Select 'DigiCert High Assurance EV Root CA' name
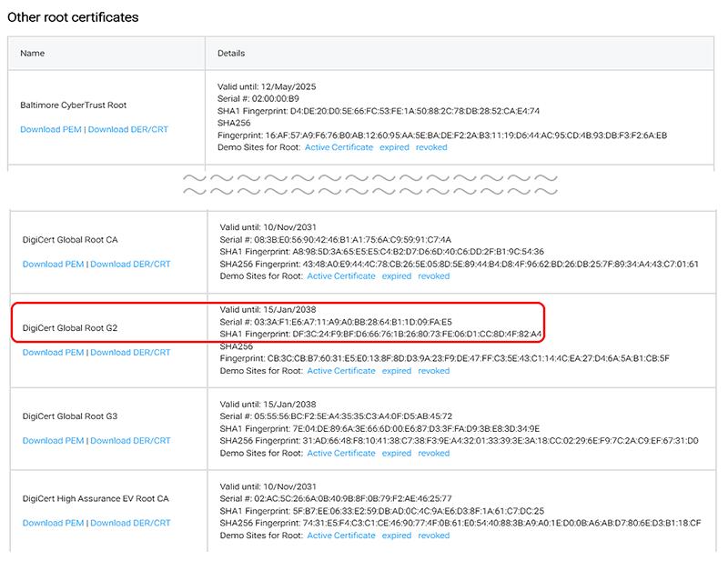 (96, 499)
